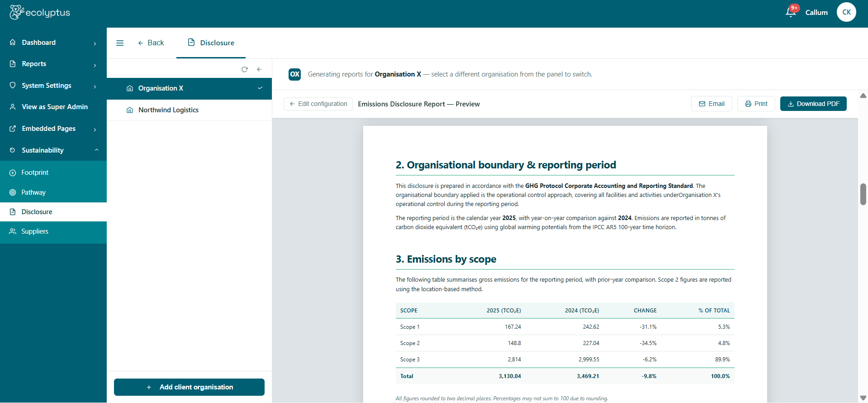Screen dimensions: 868x403
Task: Click the report scrollbar thumb
Action: pos(863,194)
